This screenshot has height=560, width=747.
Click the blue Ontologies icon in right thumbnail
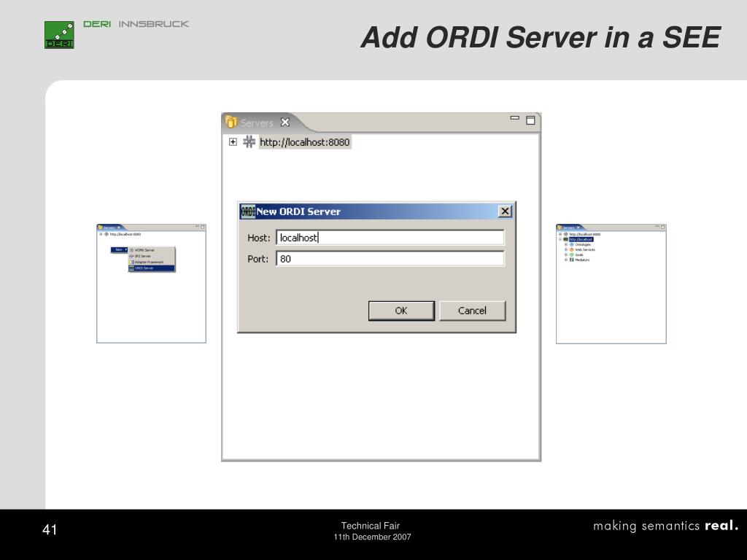point(572,245)
